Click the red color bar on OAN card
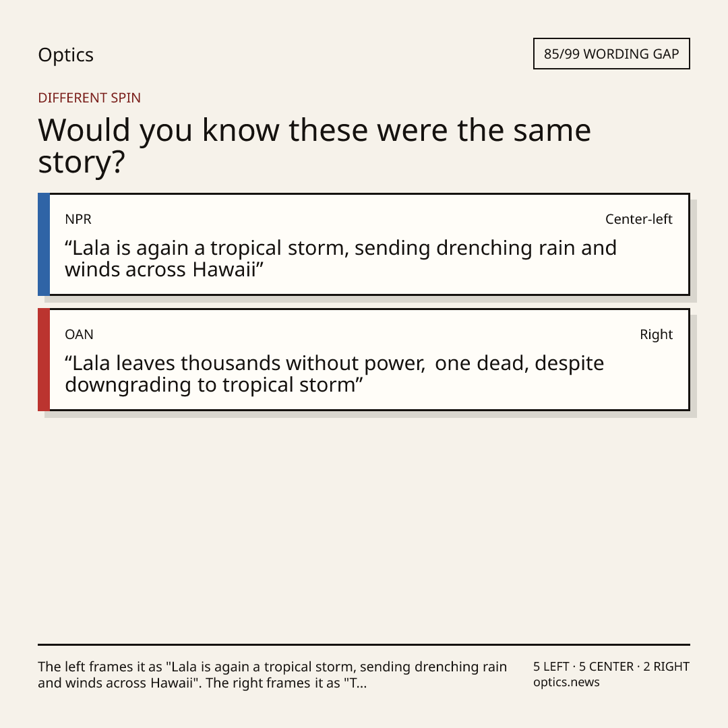This screenshot has height=728, width=728. click(x=44, y=359)
